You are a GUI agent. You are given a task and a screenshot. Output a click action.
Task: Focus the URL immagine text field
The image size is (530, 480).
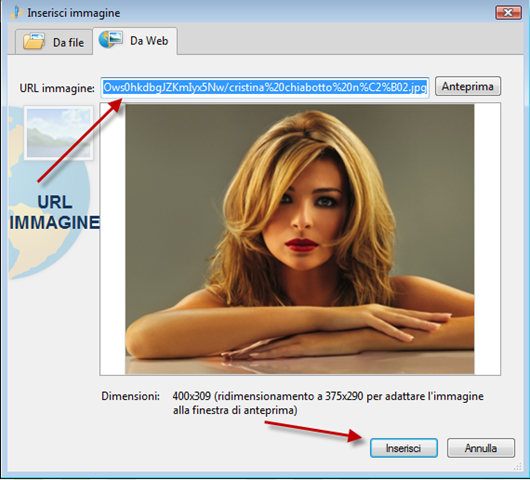(265, 88)
